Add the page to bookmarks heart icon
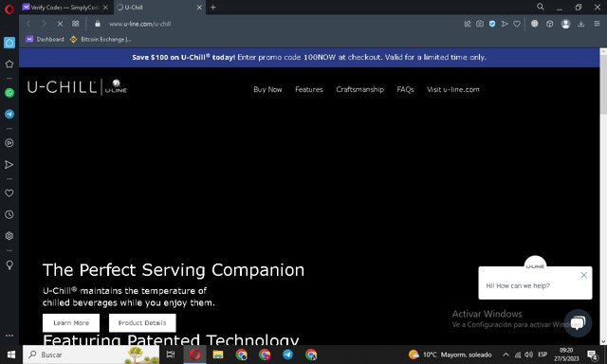Image resolution: width=607 pixels, height=364 pixels. point(517,24)
